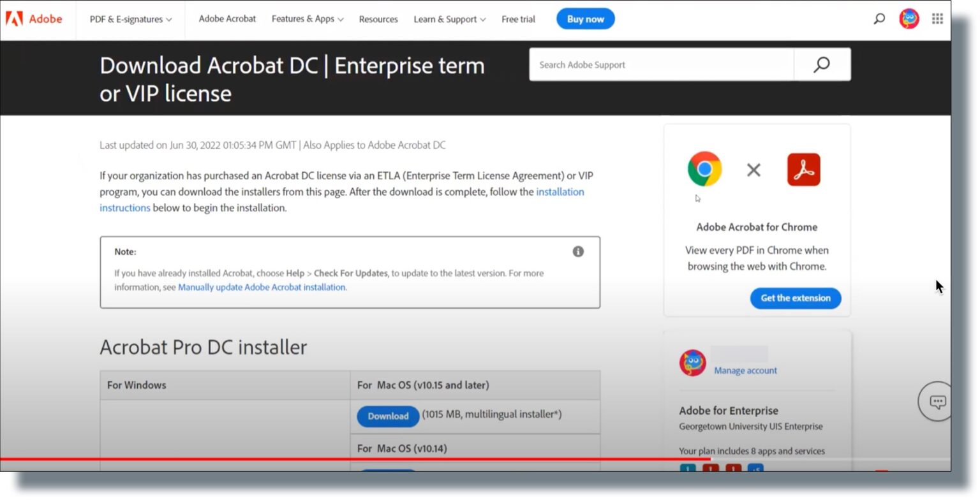Expand the Features & Apps dropdown
Image resolution: width=980 pixels, height=500 pixels.
(308, 19)
